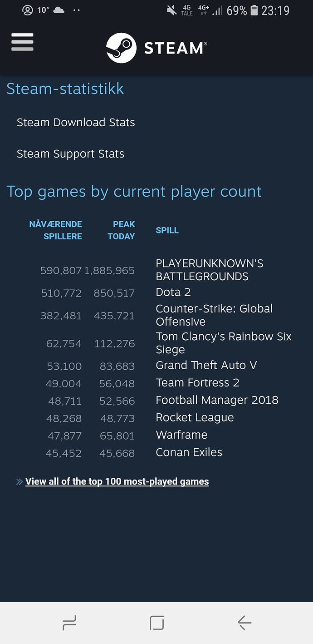This screenshot has width=313, height=644.
Task: Open Football Manager 2018 entry
Action: [x=217, y=400]
